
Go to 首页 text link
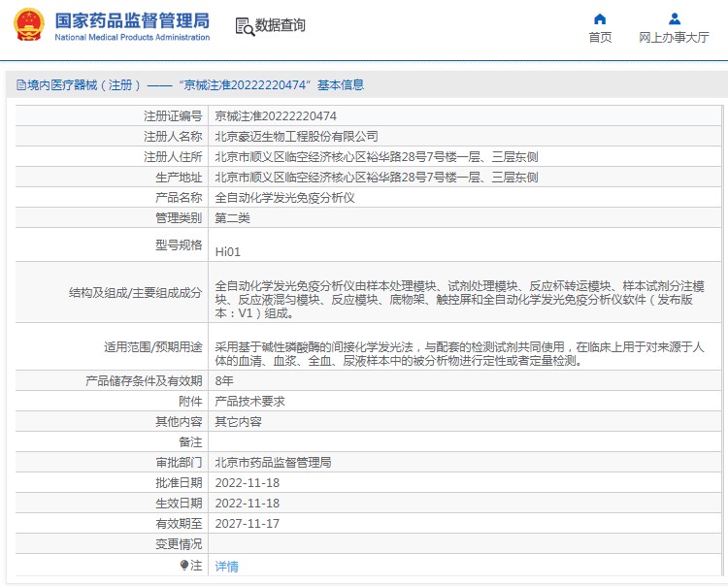point(600,37)
